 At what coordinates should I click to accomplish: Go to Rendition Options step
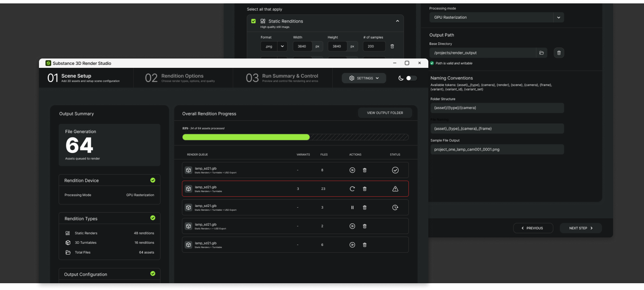pos(182,78)
